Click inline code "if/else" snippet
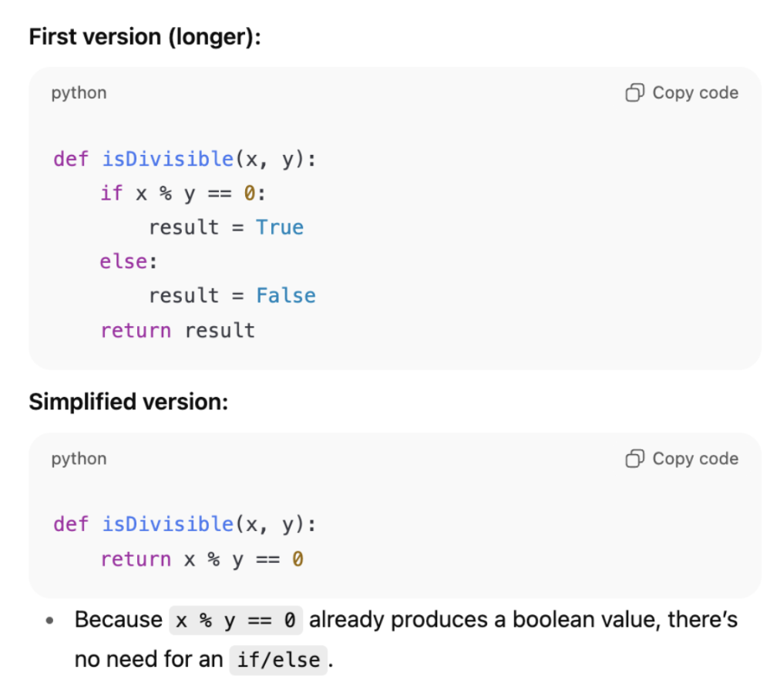The image size is (780, 700). 278,660
